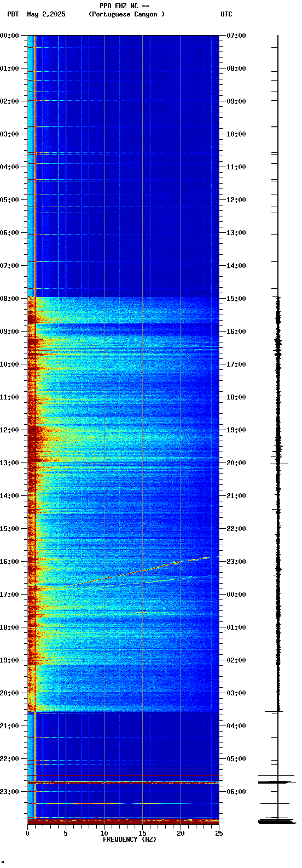Click the 16:00 PDT time label
Screen dimensions: 302x868
coord(9,562)
